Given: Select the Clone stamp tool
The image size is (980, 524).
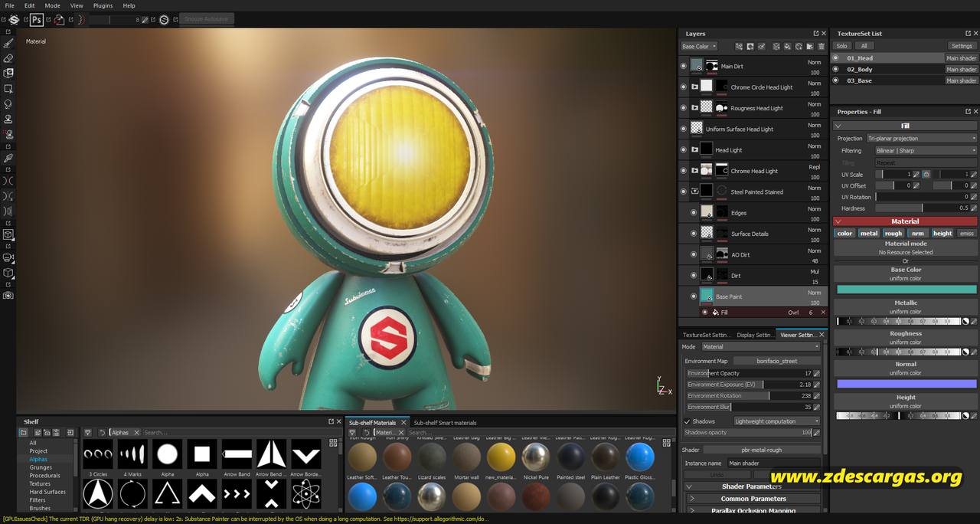Looking at the screenshot, I should pos(8,119).
